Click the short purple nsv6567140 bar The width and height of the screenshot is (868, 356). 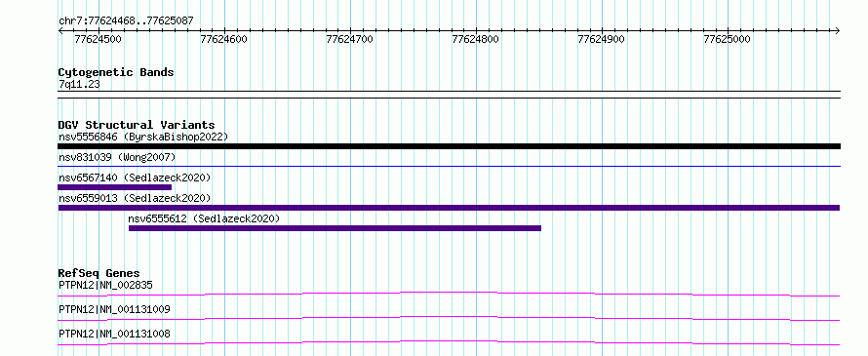point(114,187)
